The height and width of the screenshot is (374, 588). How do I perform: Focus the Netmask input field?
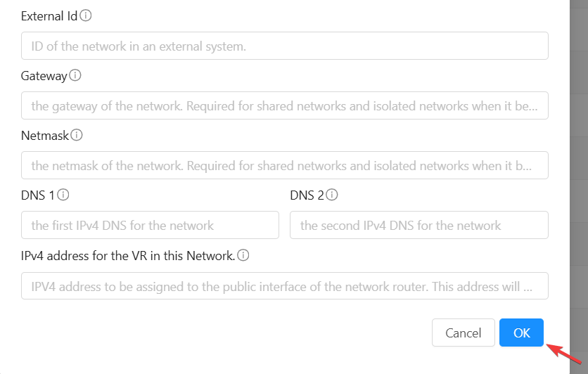284,165
